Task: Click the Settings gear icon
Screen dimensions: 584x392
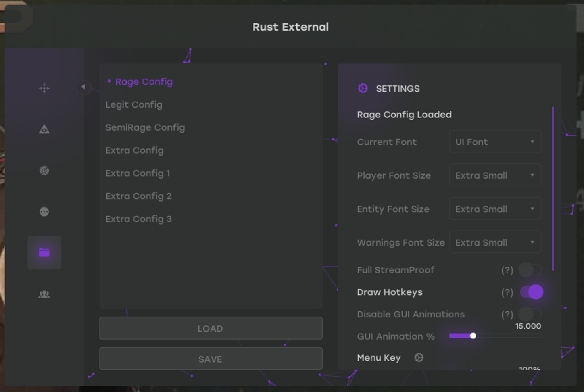Action: 362,88
